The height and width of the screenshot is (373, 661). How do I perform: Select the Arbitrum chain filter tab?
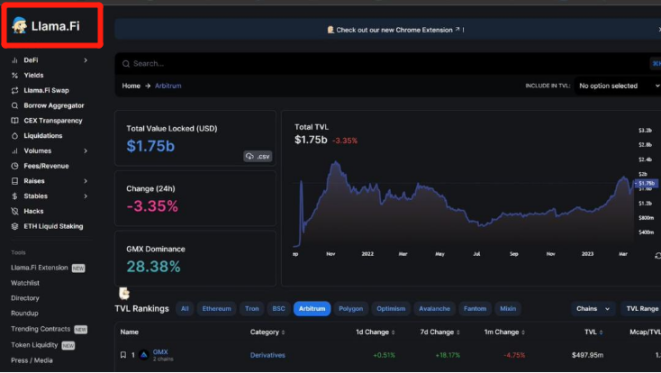(312, 309)
